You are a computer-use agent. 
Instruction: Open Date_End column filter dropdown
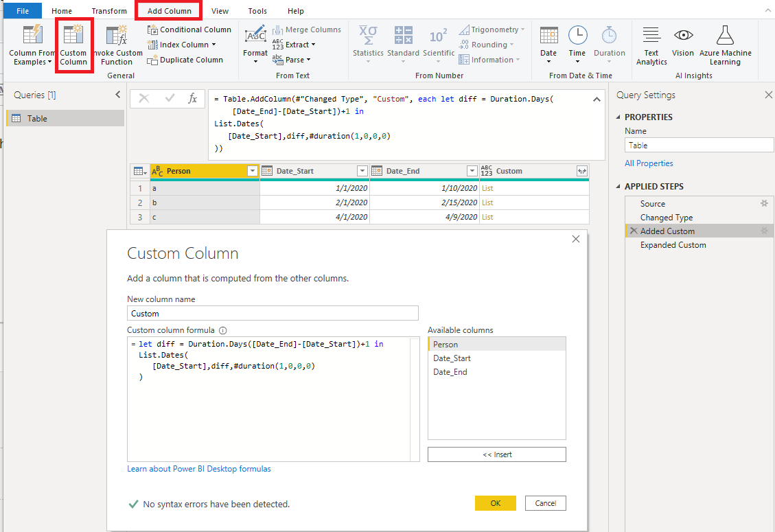click(x=472, y=171)
